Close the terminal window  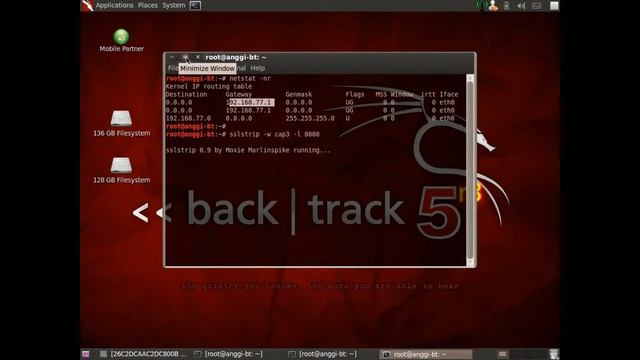198,58
